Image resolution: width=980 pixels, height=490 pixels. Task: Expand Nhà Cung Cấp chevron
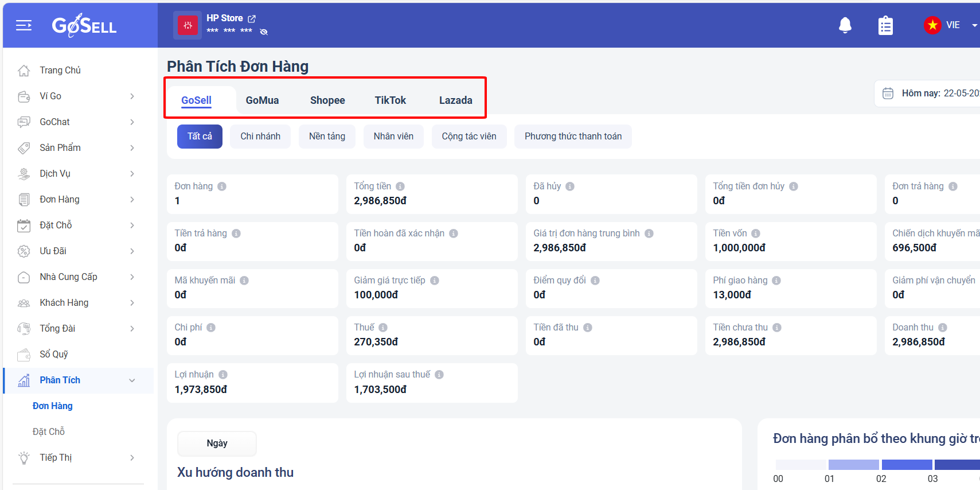click(x=132, y=277)
